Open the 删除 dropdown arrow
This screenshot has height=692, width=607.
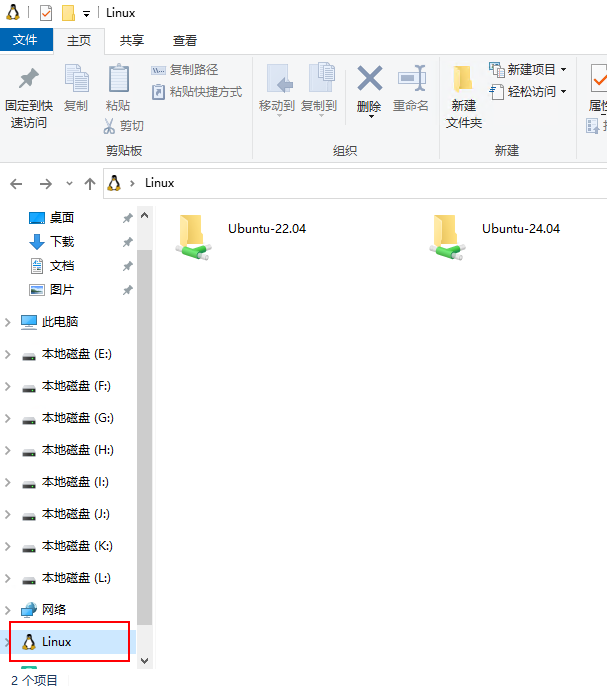pyautogui.click(x=371, y=117)
